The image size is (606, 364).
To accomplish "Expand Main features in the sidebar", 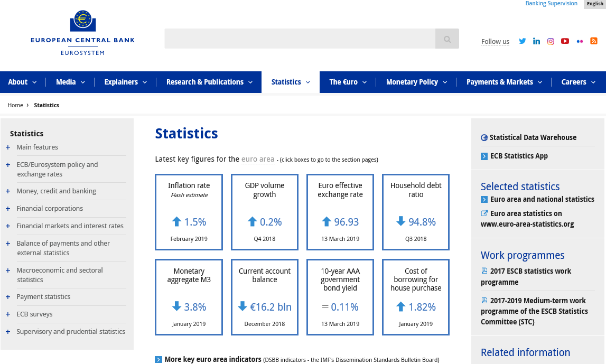I will point(8,147).
